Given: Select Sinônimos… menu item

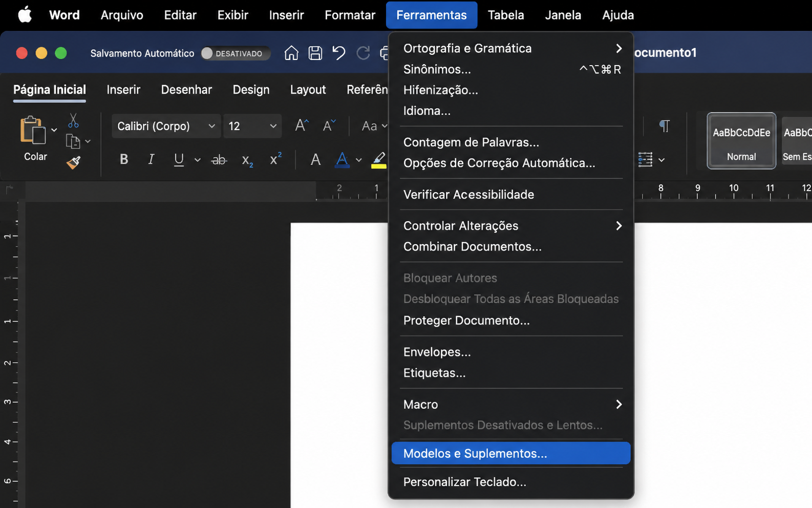Looking at the screenshot, I should (x=511, y=69).
